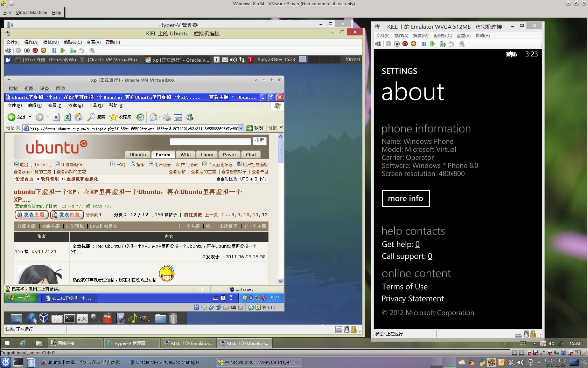Select Forum tab on Ubuntu forum page
This screenshot has height=368, width=588.
point(163,155)
